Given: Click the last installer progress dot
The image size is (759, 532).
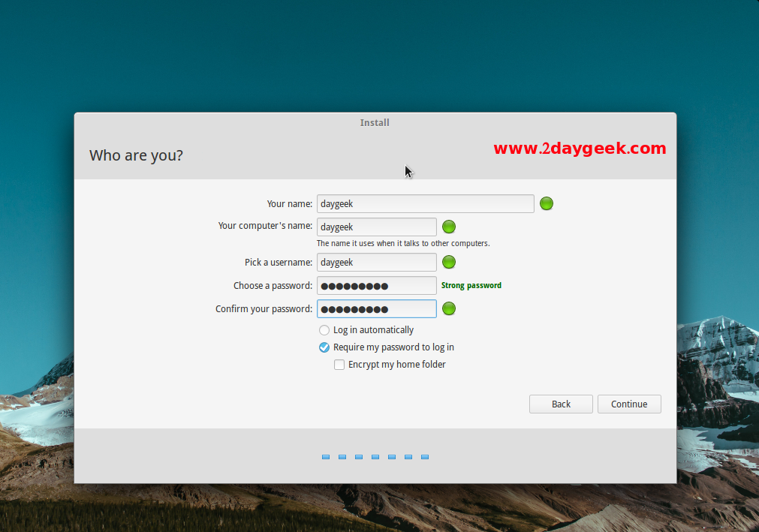Looking at the screenshot, I should (x=425, y=456).
